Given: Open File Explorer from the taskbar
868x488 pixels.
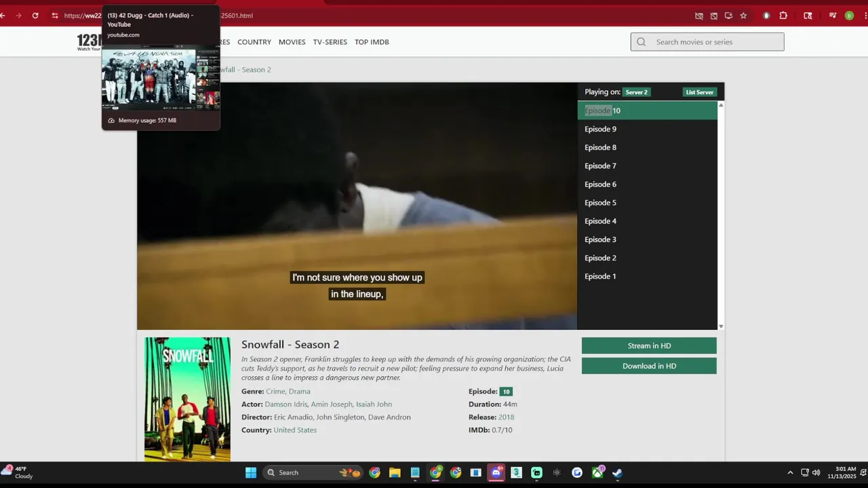Looking at the screenshot, I should (395, 472).
